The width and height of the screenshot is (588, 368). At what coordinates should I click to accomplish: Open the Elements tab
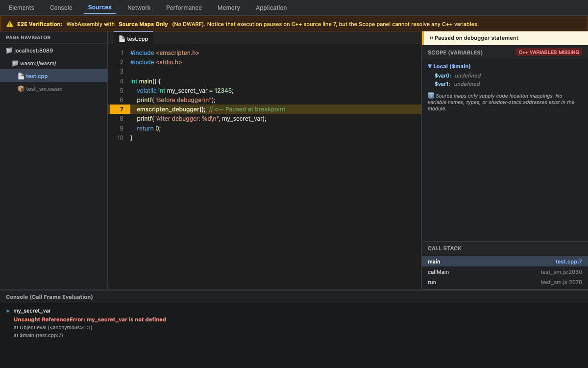pos(22,8)
